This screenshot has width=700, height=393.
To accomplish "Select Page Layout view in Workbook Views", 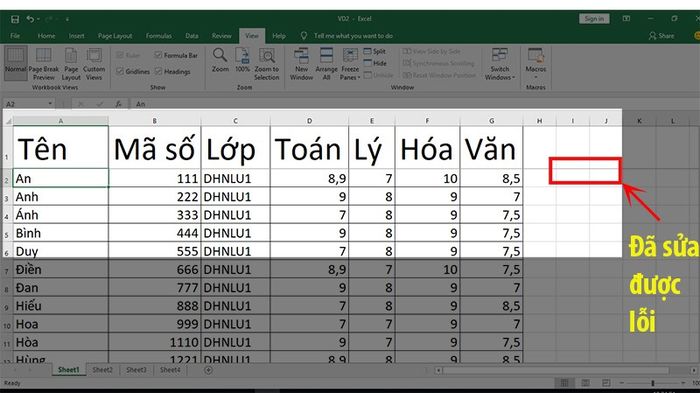I will point(71,64).
